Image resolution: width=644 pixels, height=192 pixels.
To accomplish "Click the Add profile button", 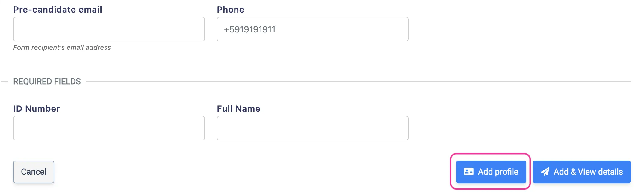I will pyautogui.click(x=491, y=172).
